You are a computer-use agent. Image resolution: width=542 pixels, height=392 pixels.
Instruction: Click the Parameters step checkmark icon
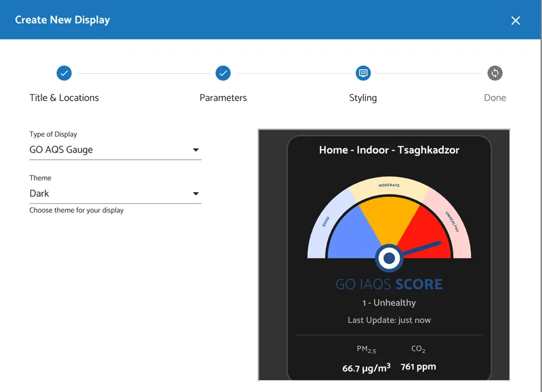(x=223, y=73)
